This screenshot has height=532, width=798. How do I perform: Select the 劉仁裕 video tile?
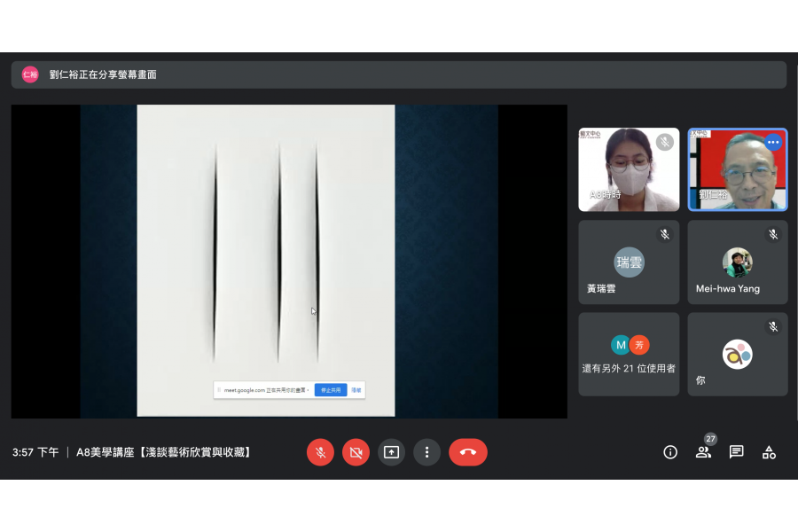738,169
